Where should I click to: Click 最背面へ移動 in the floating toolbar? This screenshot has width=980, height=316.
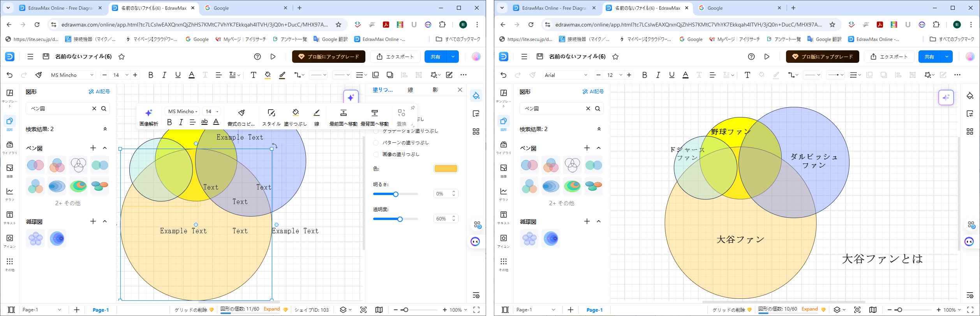(374, 117)
